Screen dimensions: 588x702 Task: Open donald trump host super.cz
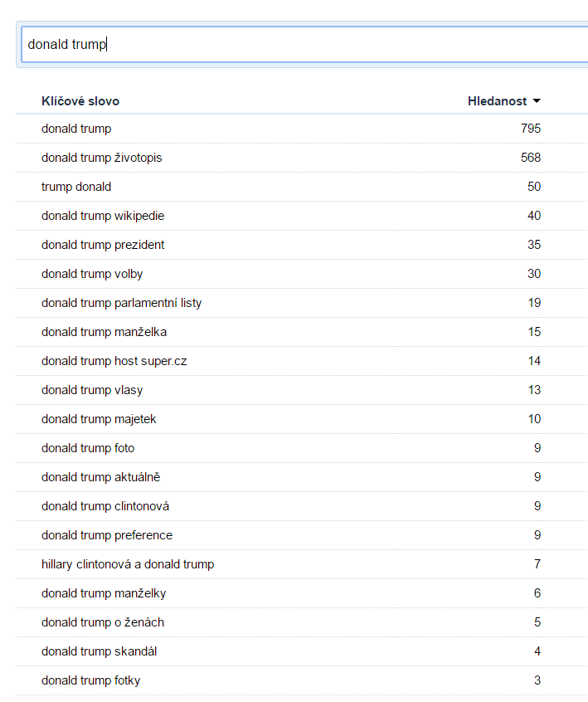(x=114, y=361)
